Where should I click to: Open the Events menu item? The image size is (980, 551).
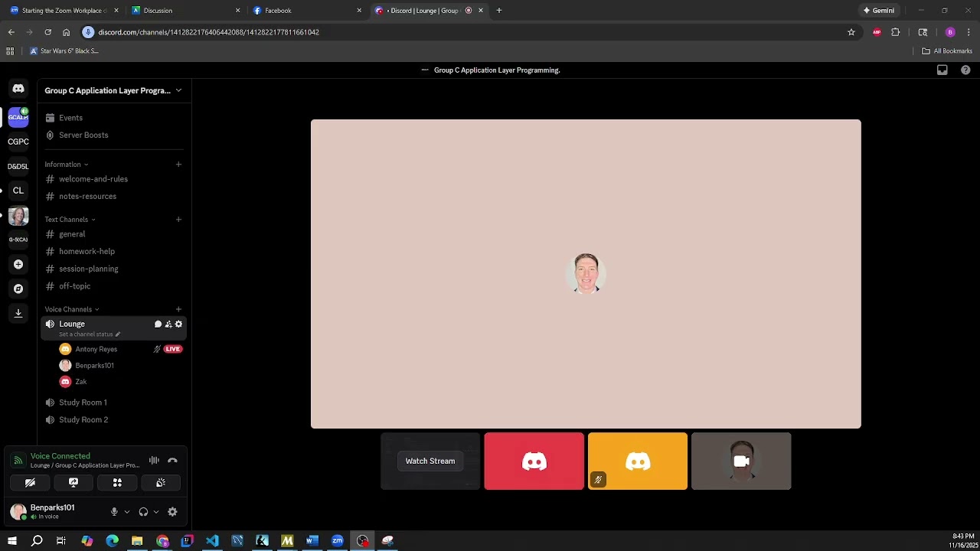[x=113, y=118]
